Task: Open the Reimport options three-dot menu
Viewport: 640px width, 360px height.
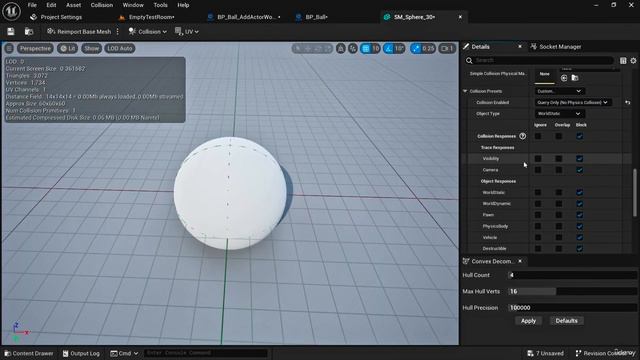Action: 118,31
